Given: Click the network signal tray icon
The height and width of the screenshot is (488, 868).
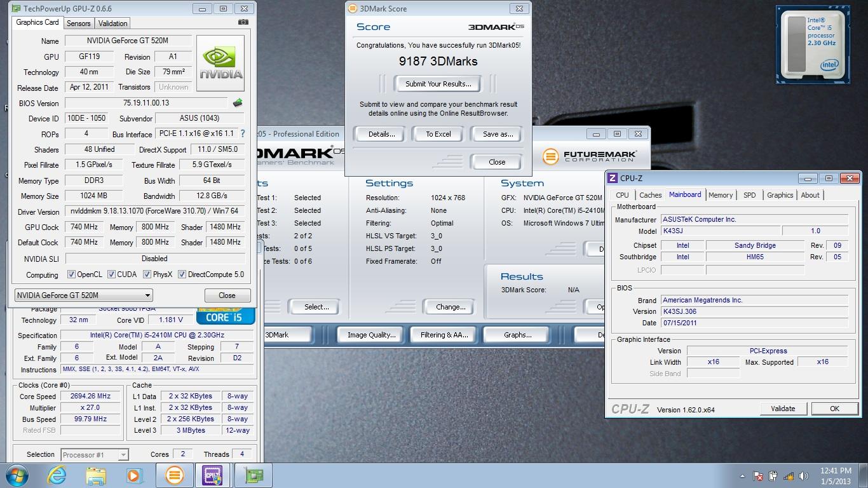Looking at the screenshot, I should [x=788, y=476].
